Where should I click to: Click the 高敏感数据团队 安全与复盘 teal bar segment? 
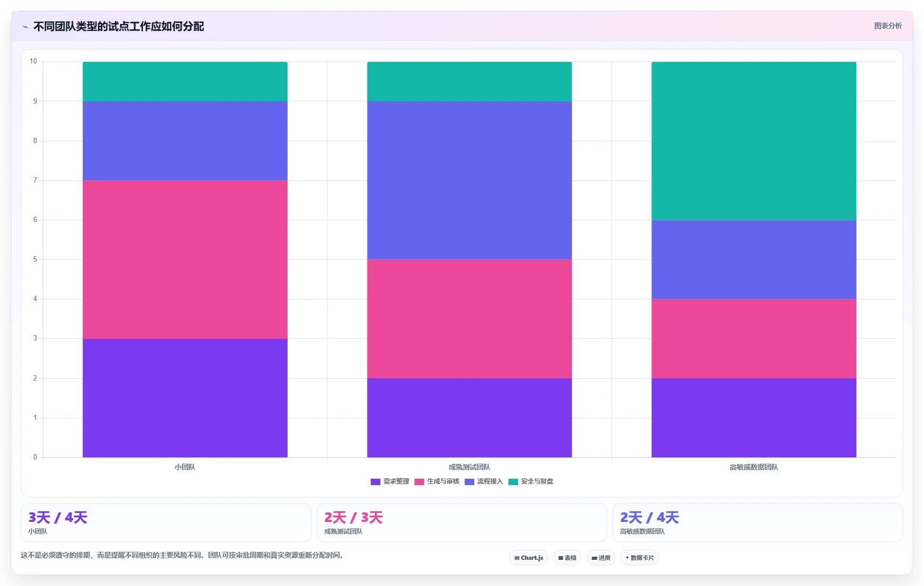pyautogui.click(x=754, y=141)
